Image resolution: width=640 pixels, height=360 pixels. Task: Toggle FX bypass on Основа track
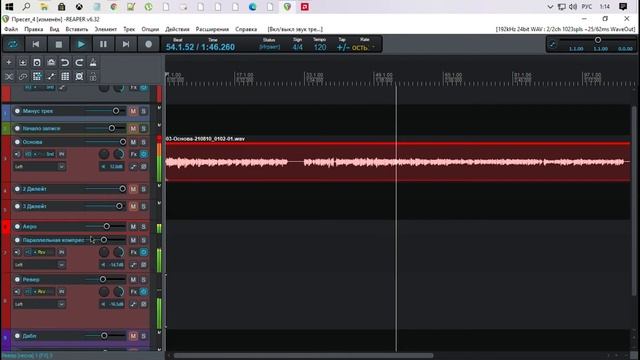click(x=144, y=154)
